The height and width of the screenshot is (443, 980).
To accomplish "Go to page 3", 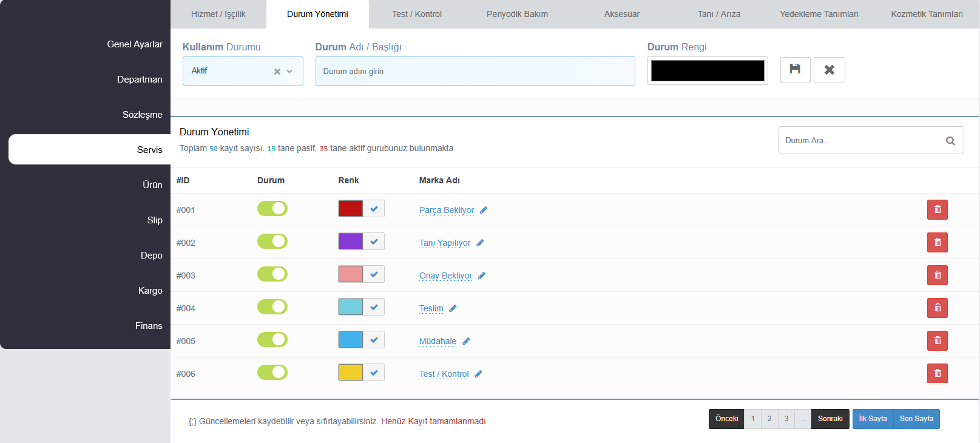I will pos(786,419).
